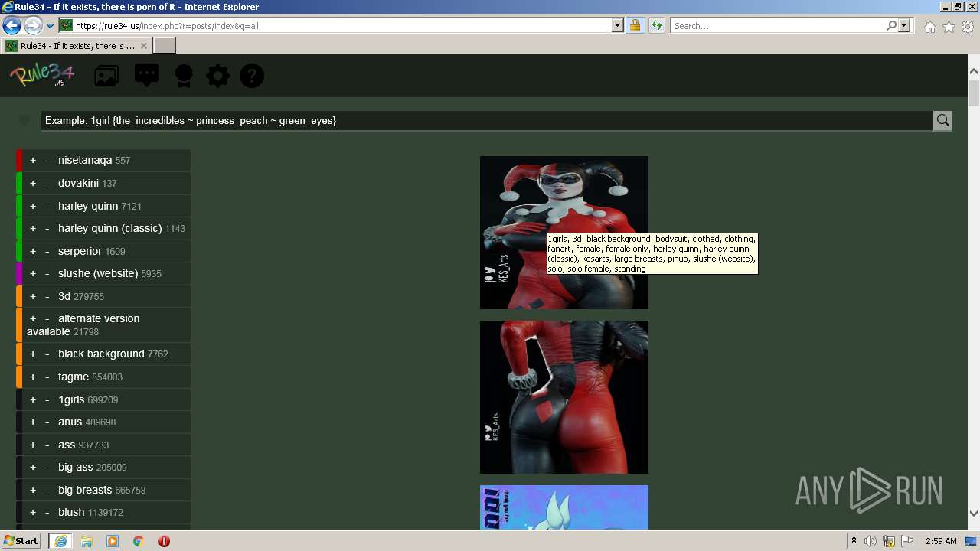Open the blush tag link

[x=71, y=512]
